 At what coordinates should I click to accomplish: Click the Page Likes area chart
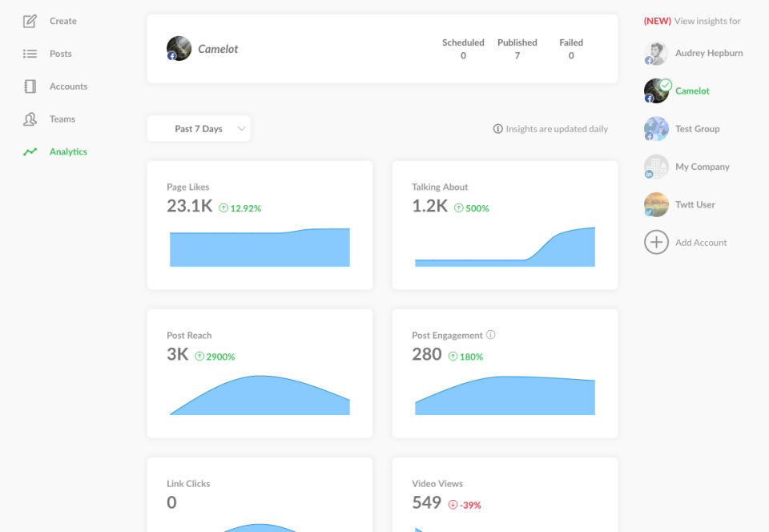point(260,247)
